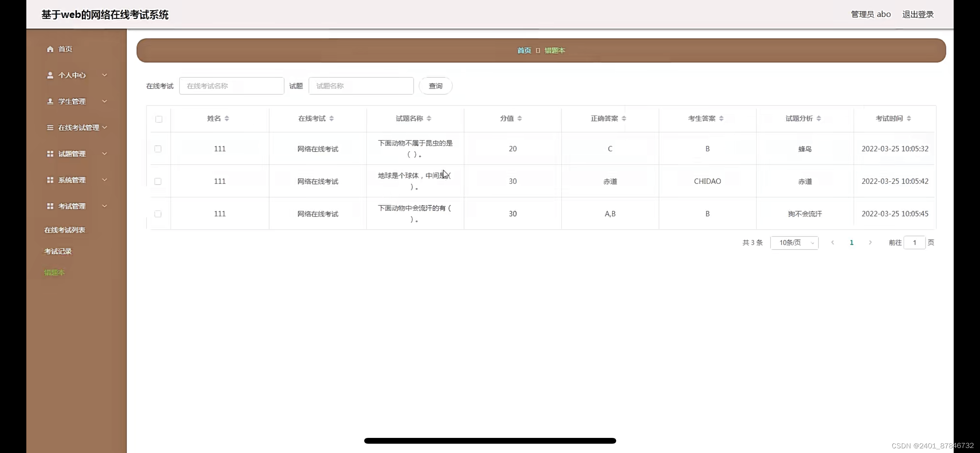The width and height of the screenshot is (980, 453).
Task: Focus the 试题名称 input field
Action: pyautogui.click(x=361, y=86)
